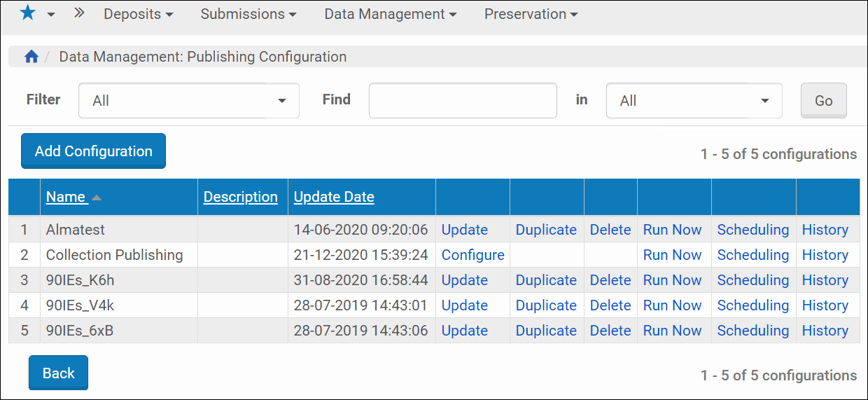Click the Add Configuration button
This screenshot has height=400, width=868.
coord(93,151)
